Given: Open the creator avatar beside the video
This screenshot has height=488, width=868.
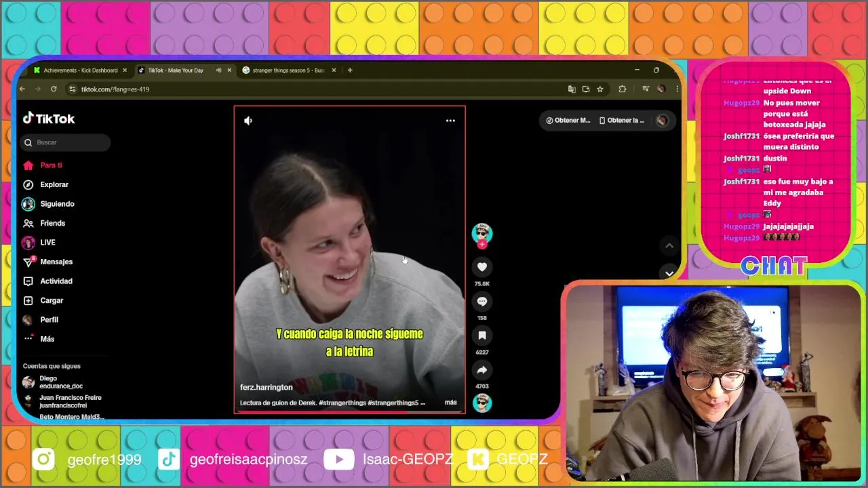Looking at the screenshot, I should tap(482, 232).
